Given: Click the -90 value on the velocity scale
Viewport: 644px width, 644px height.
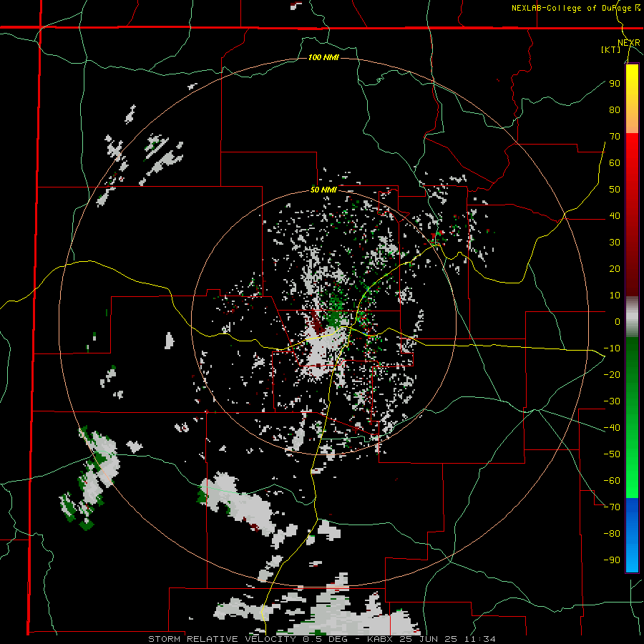Looking at the screenshot, I should [612, 560].
